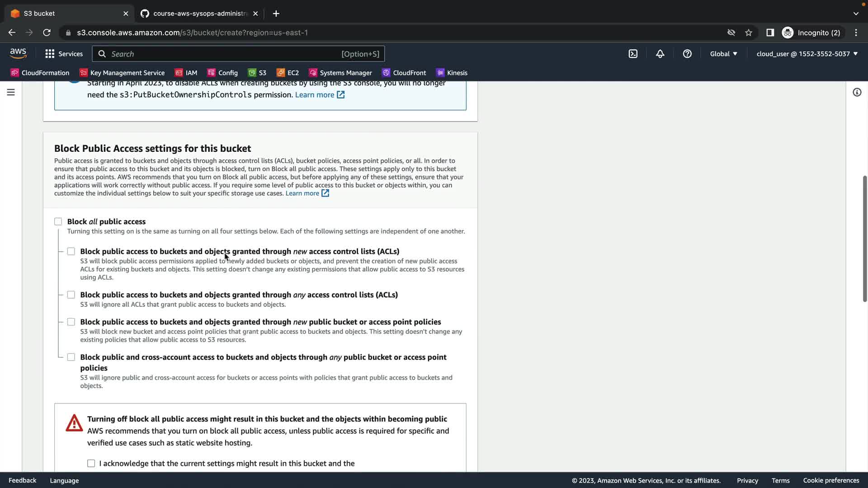Check block access via any ACLs
The height and width of the screenshot is (488, 868).
click(x=71, y=295)
